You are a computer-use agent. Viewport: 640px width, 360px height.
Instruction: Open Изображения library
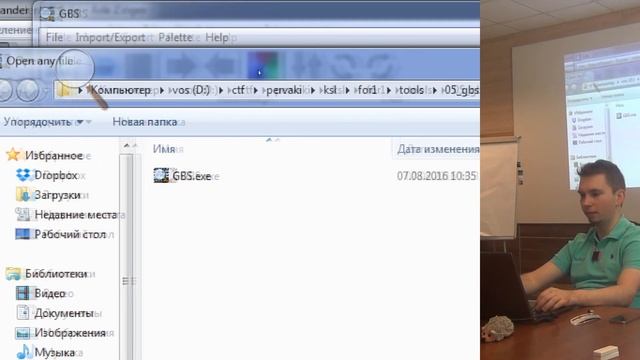70,333
